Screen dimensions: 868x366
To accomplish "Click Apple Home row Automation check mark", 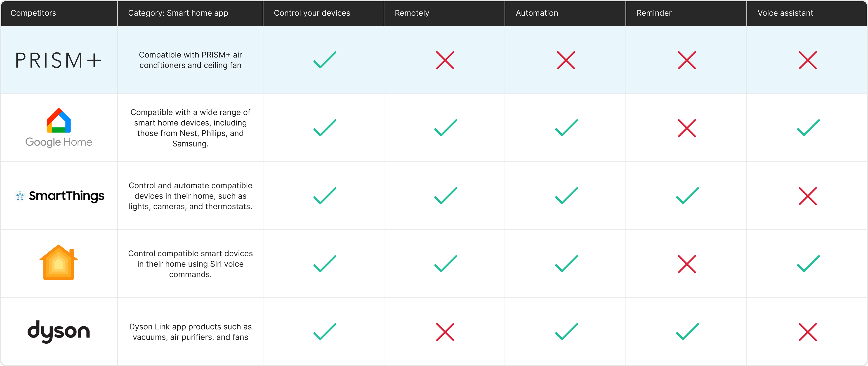I will tap(567, 264).
